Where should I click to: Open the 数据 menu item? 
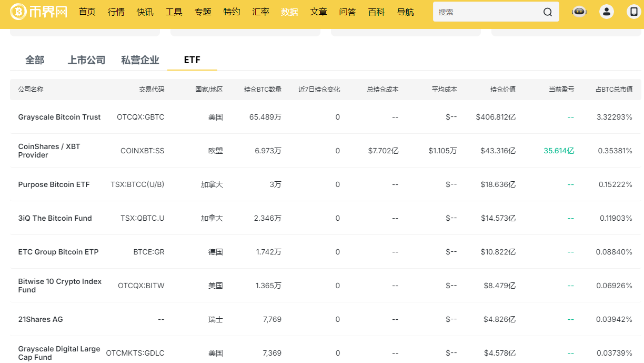(289, 12)
